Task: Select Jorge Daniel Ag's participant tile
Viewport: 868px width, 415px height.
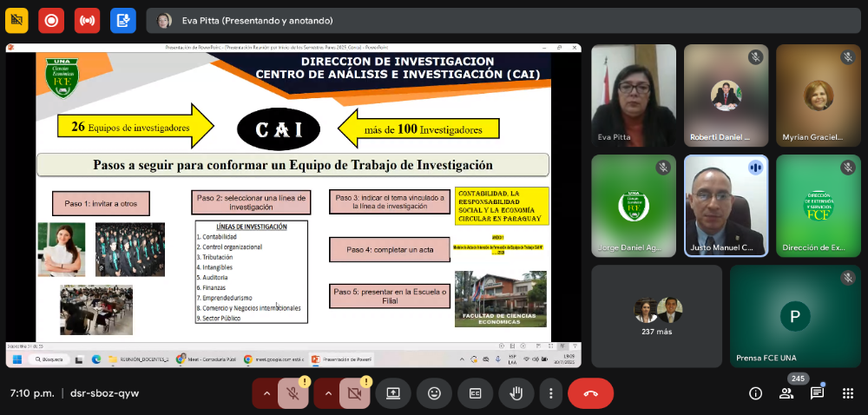Action: click(634, 206)
